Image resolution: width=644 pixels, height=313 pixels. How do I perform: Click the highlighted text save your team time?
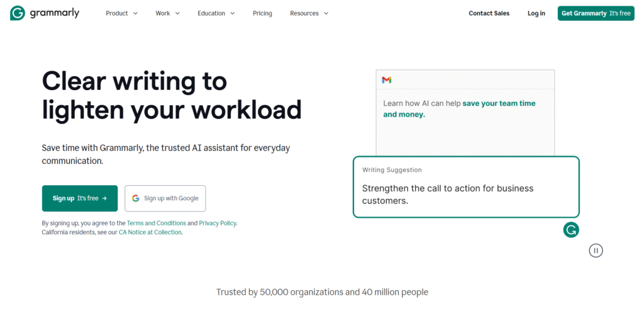pyautogui.click(x=499, y=103)
